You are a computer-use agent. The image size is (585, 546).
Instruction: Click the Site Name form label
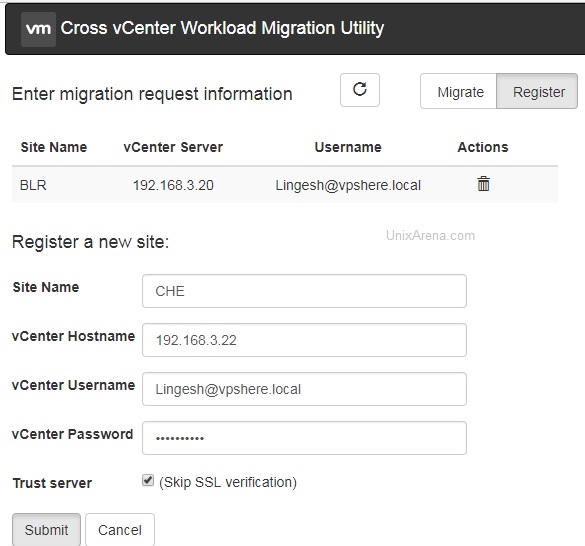point(46,287)
